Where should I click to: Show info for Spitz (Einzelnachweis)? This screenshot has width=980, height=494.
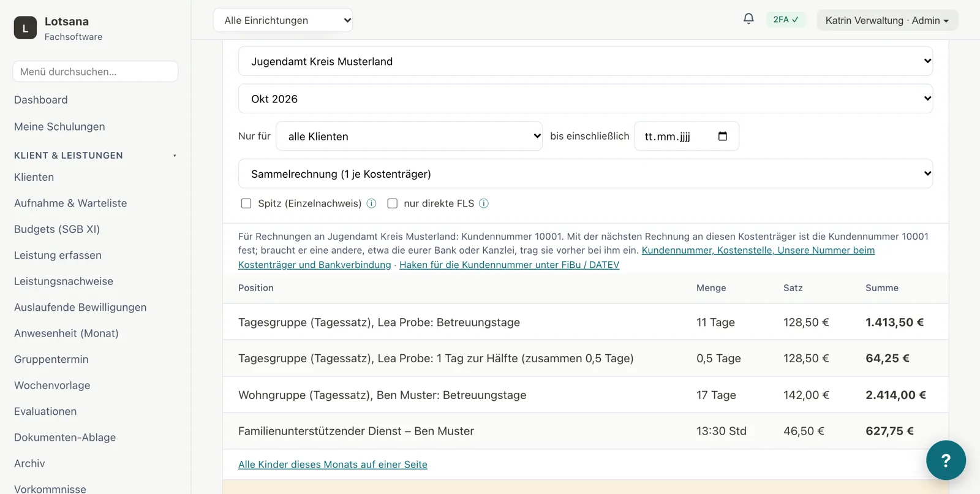click(371, 203)
